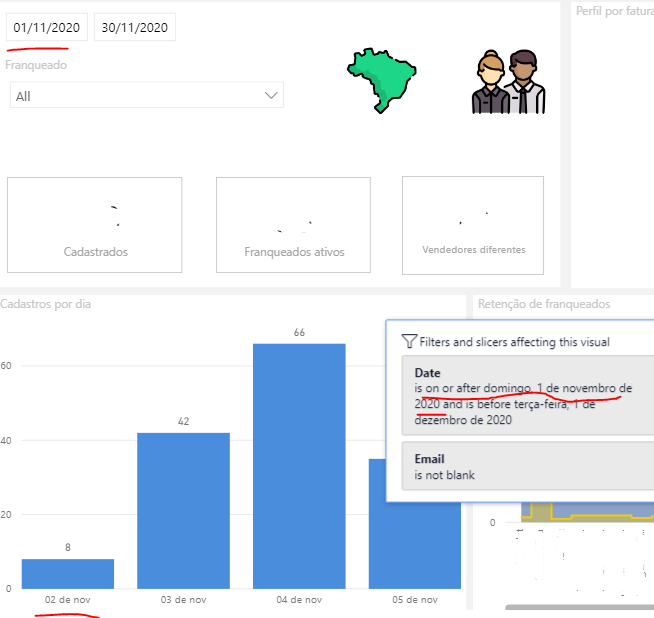The width and height of the screenshot is (654, 618).
Task: Click the 02 de nov axis label
Action: pyautogui.click(x=68, y=600)
